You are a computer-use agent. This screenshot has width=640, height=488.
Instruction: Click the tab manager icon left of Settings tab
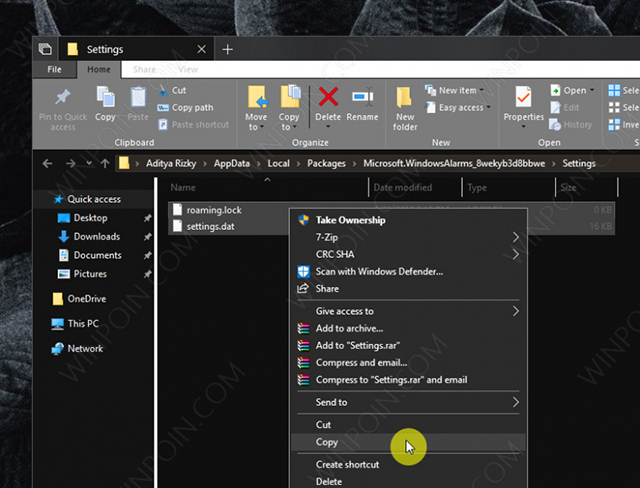point(45,49)
